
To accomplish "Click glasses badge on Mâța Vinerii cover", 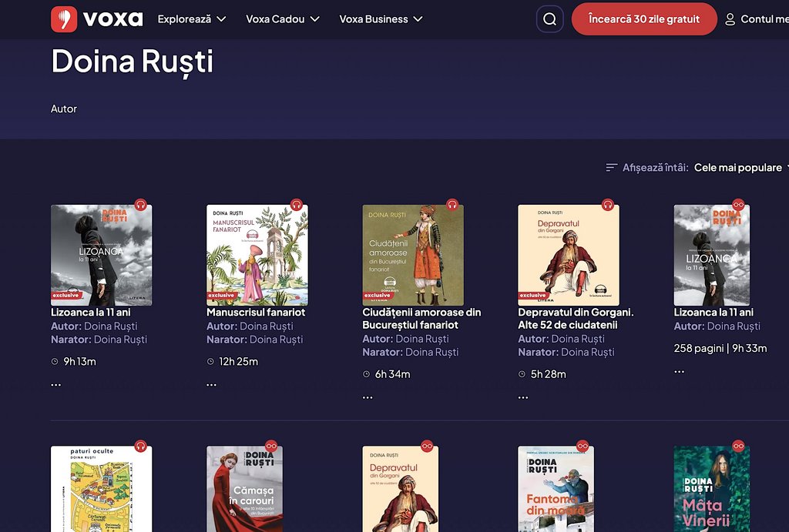I will click(x=738, y=446).
